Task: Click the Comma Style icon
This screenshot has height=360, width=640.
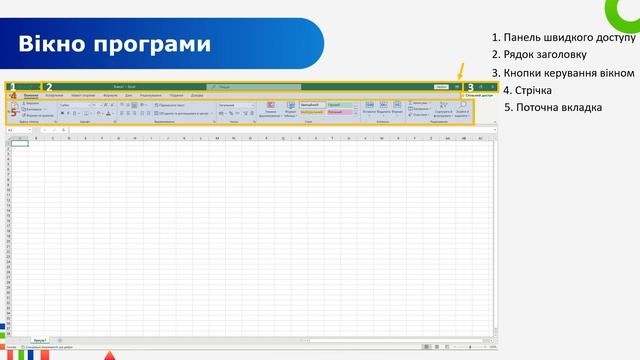Action: (x=238, y=113)
